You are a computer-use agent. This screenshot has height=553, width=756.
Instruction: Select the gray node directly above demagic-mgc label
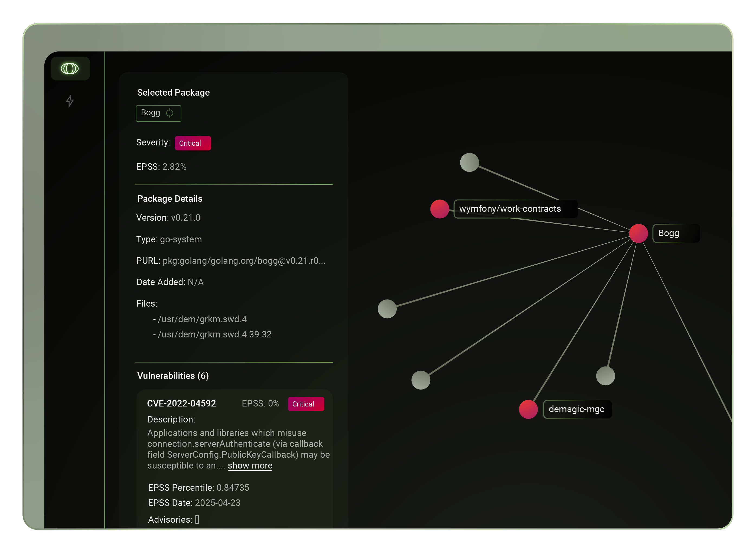pos(605,376)
